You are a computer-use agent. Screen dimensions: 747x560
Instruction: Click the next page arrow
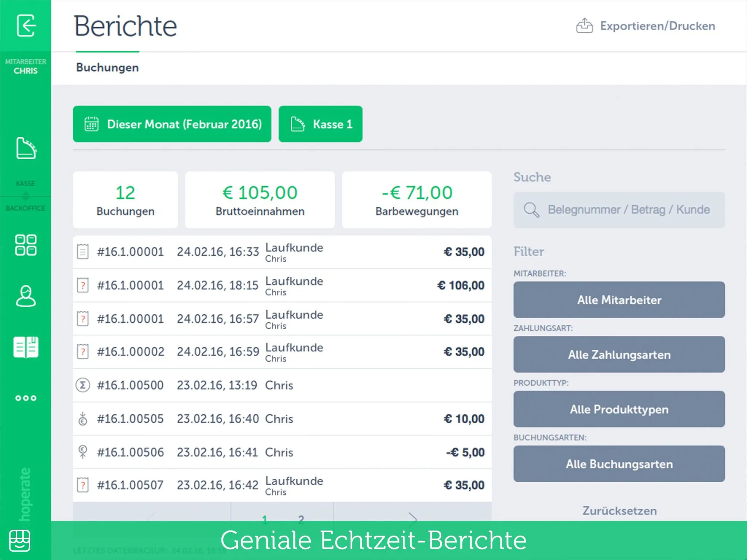click(412, 519)
